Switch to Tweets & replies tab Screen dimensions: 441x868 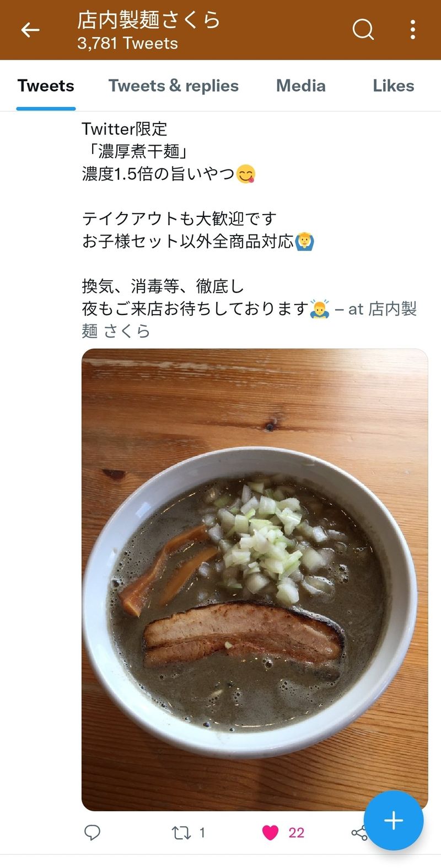174,86
